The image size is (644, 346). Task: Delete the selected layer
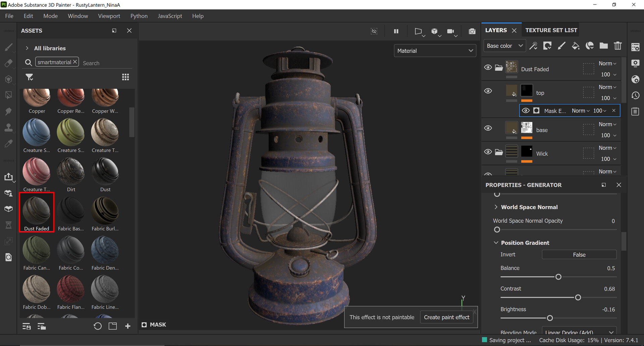(618, 46)
